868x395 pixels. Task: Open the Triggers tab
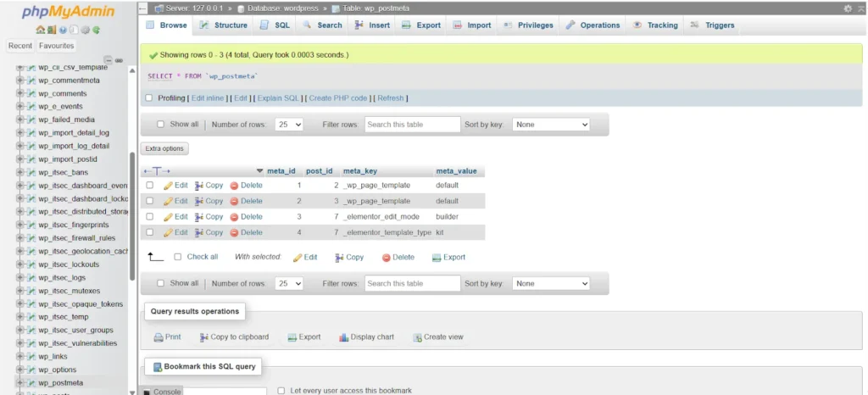[712, 25]
